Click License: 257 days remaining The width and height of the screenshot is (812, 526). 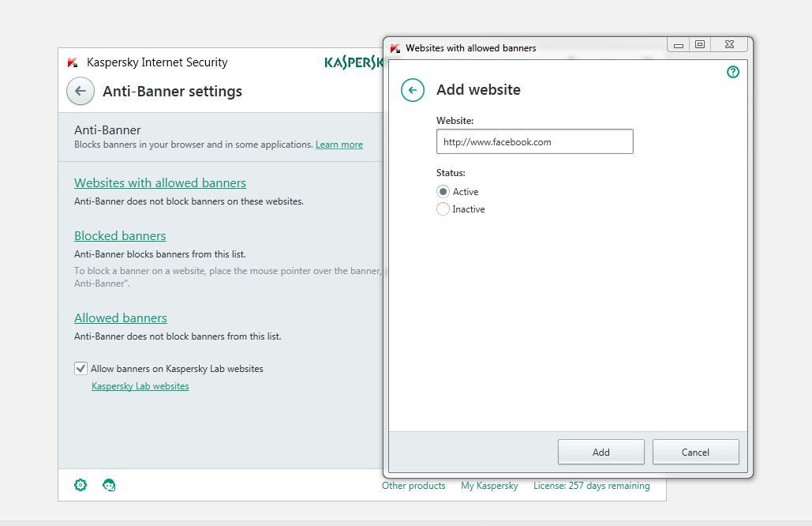click(591, 486)
